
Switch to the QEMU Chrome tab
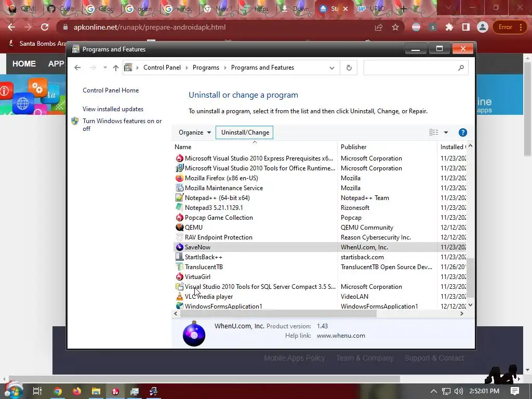coord(22,9)
